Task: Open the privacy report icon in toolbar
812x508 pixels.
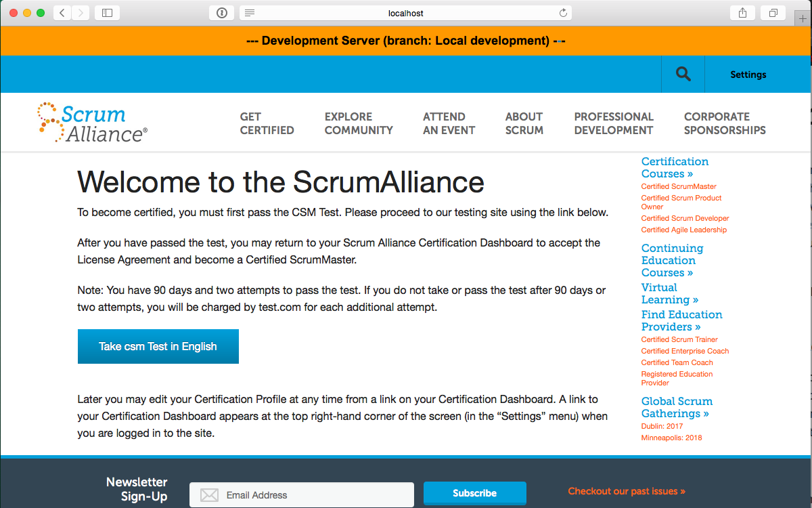Action: [x=222, y=13]
